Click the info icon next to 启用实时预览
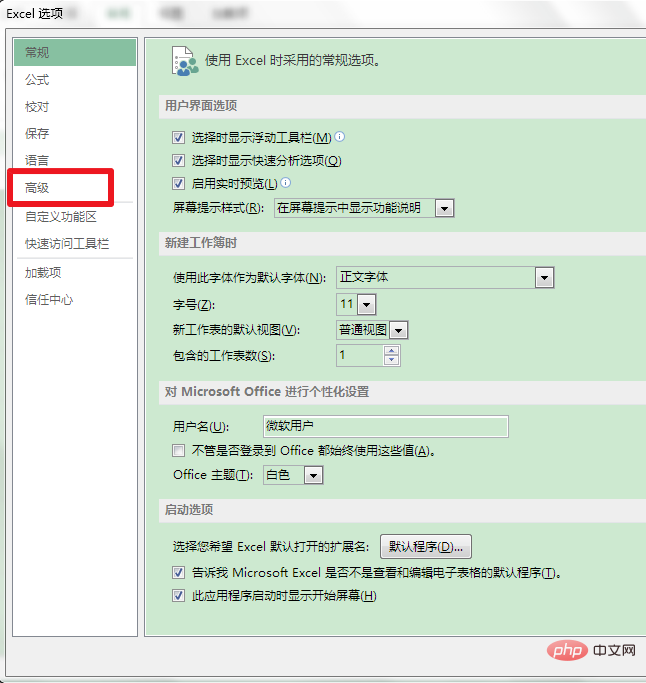 (x=286, y=183)
